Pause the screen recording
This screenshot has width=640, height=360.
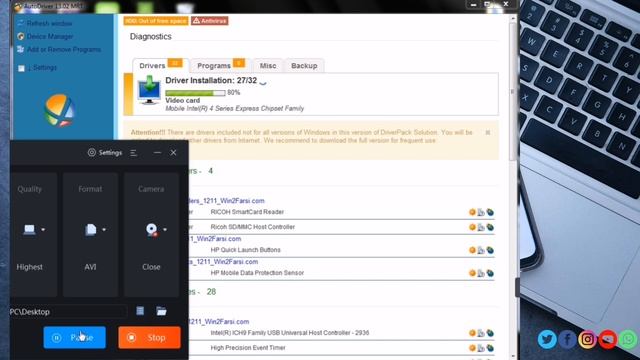[x=75, y=338]
